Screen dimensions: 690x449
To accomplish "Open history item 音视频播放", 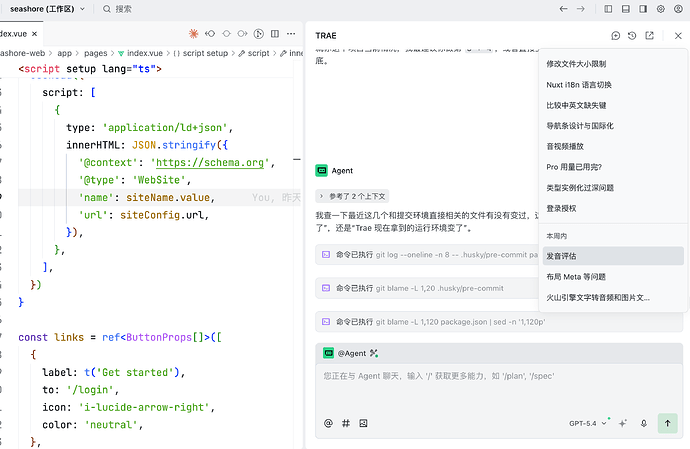I will click(613, 146).
